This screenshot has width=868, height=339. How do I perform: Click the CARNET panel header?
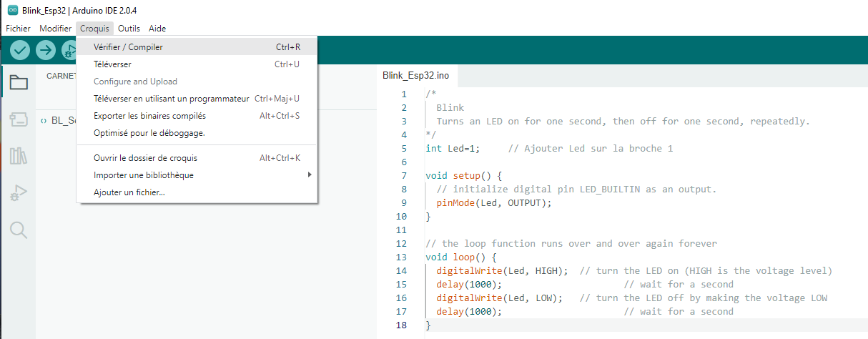(61, 76)
